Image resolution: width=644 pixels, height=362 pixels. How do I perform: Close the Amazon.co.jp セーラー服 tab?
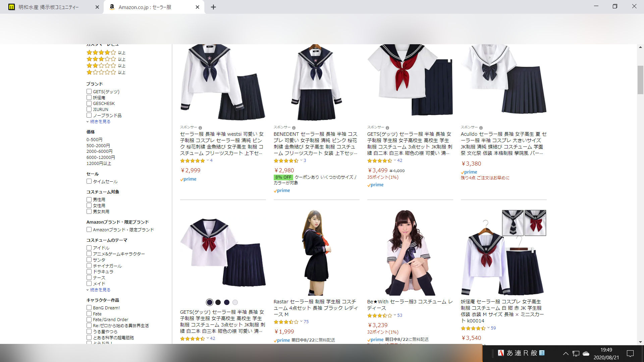pyautogui.click(x=197, y=7)
